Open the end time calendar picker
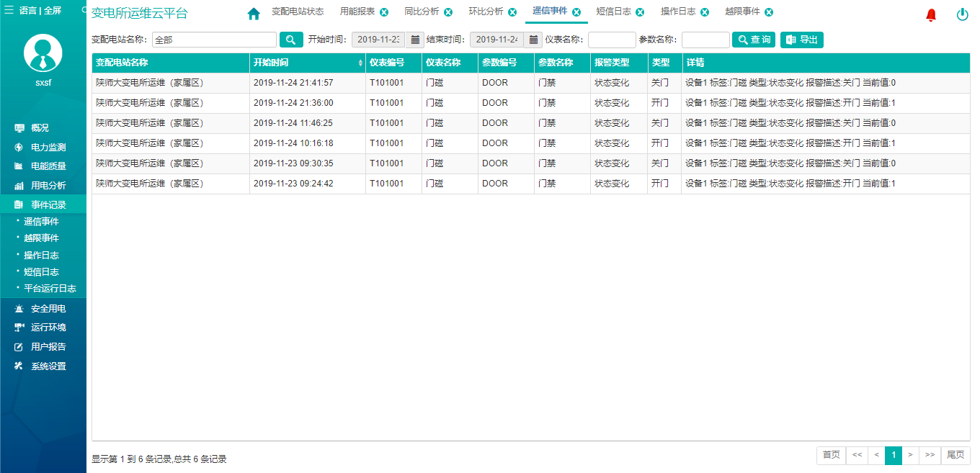The image size is (980, 473). pos(534,40)
